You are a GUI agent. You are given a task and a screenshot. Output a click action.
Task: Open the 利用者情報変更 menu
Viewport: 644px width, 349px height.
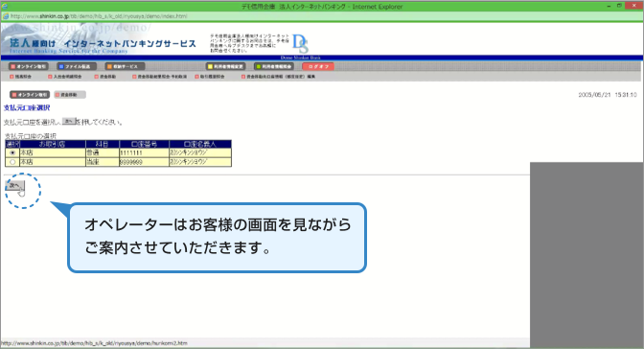(x=225, y=66)
